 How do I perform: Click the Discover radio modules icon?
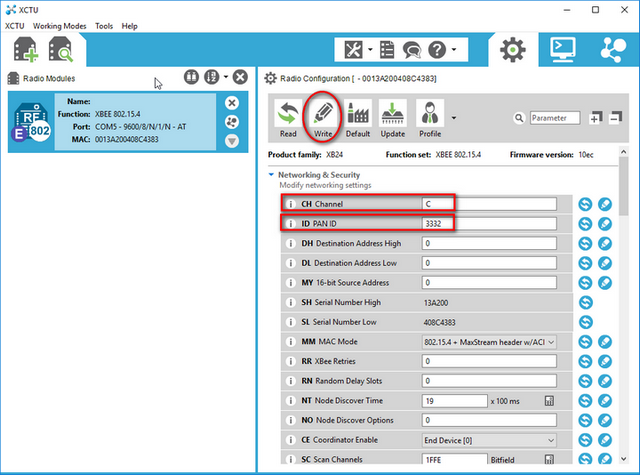point(61,50)
